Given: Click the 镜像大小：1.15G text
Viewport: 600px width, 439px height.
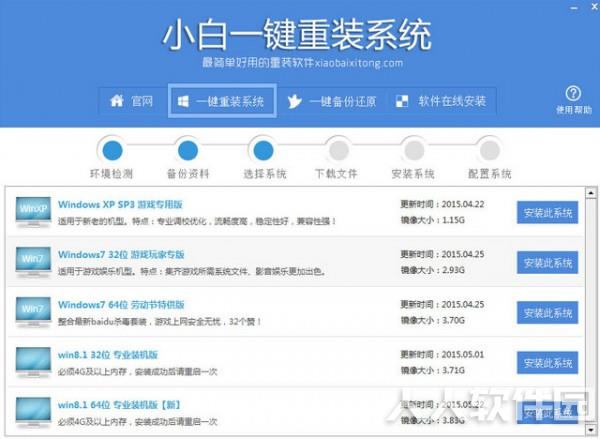Looking at the screenshot, I should pos(432,220).
